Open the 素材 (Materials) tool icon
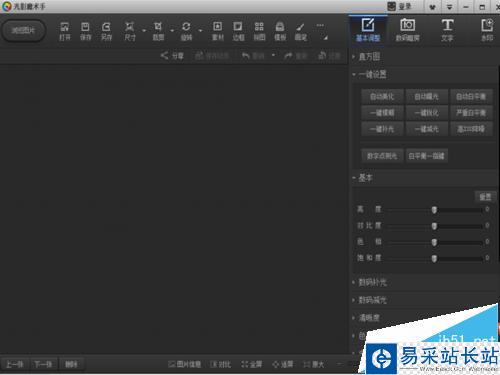Viewport: 500px width, 375px height. [218, 31]
